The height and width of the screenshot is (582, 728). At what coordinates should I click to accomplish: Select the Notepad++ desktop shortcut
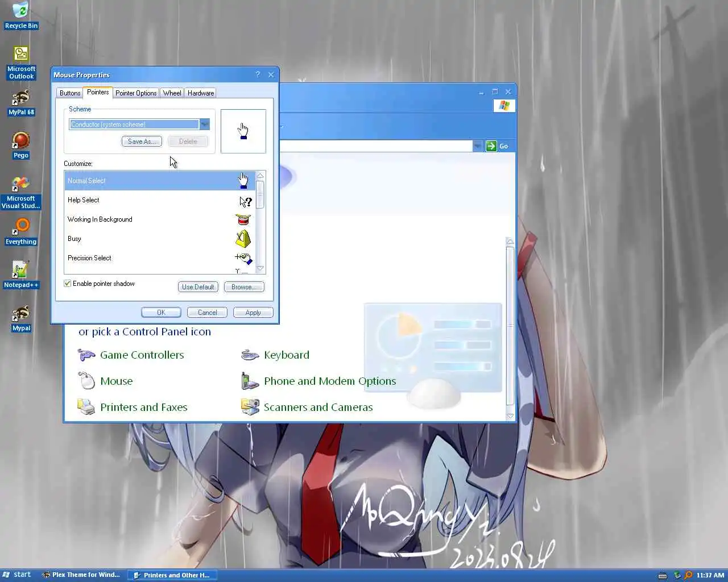(21, 275)
